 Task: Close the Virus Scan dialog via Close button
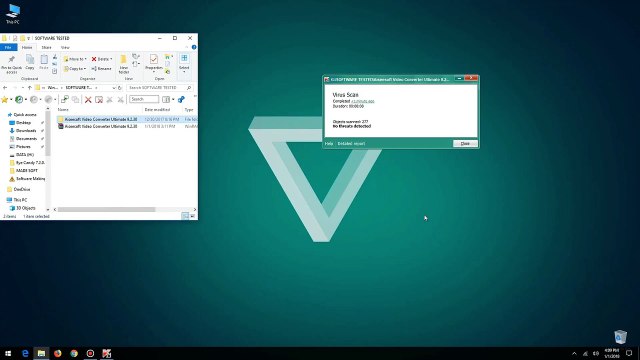tap(465, 144)
